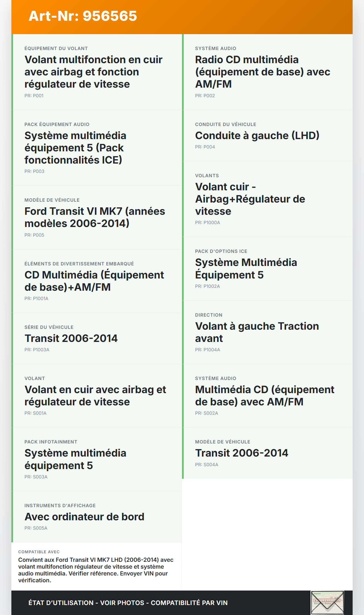
Task: Click the S001A Volant en cuir card
Action: (x=97, y=396)
